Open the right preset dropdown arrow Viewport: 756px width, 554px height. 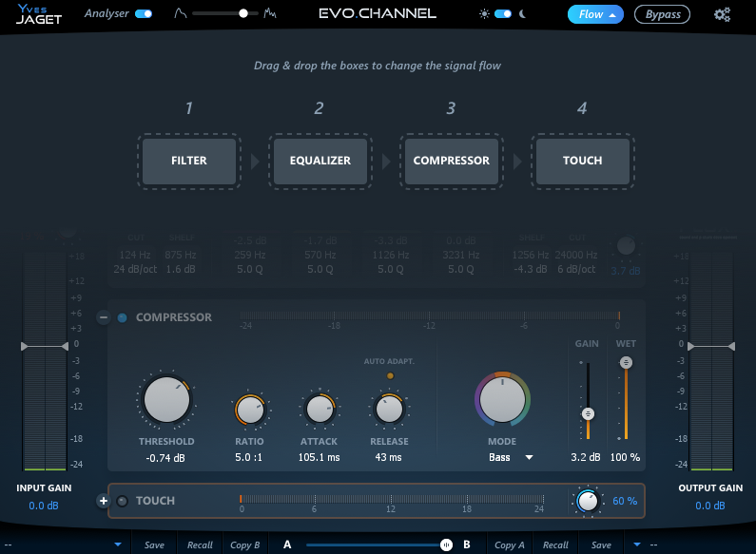click(x=637, y=544)
